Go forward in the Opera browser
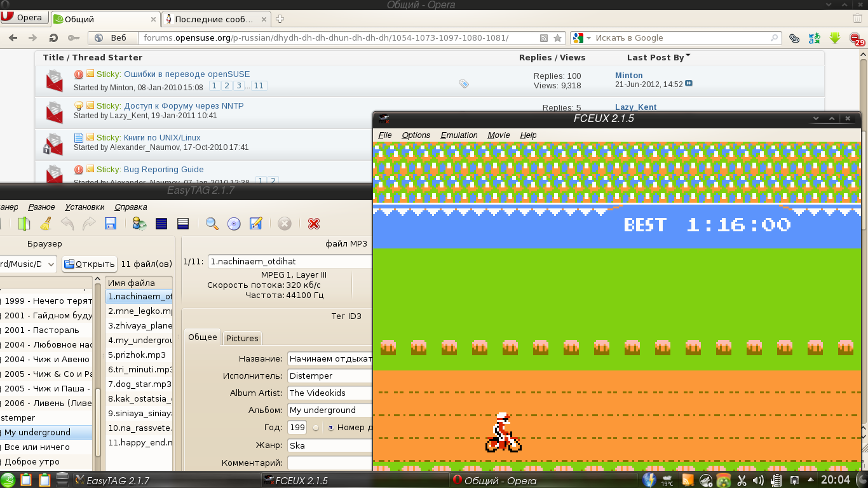 [33, 38]
